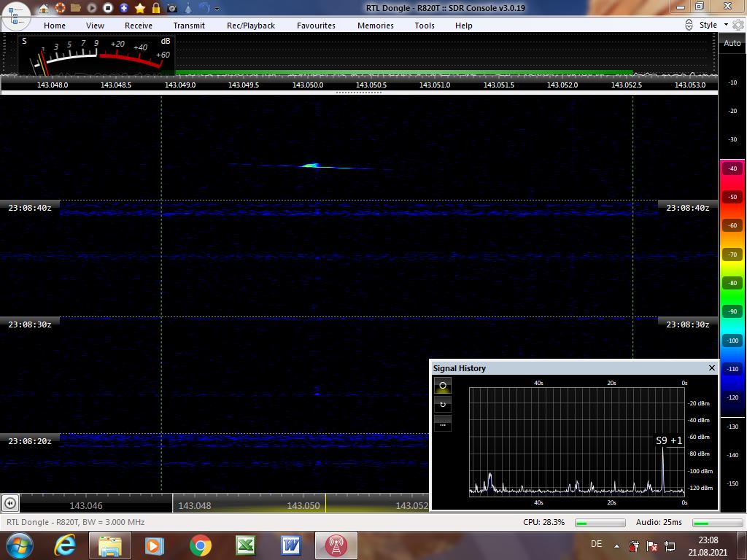Screen dimensions: 747x560
Task: Start the radio with the play icon
Action: click(91, 8)
